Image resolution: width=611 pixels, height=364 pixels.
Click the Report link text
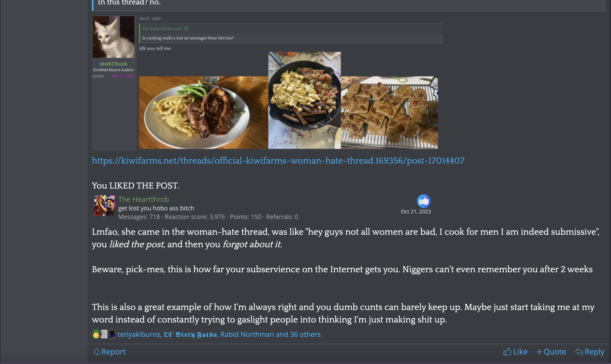click(114, 352)
